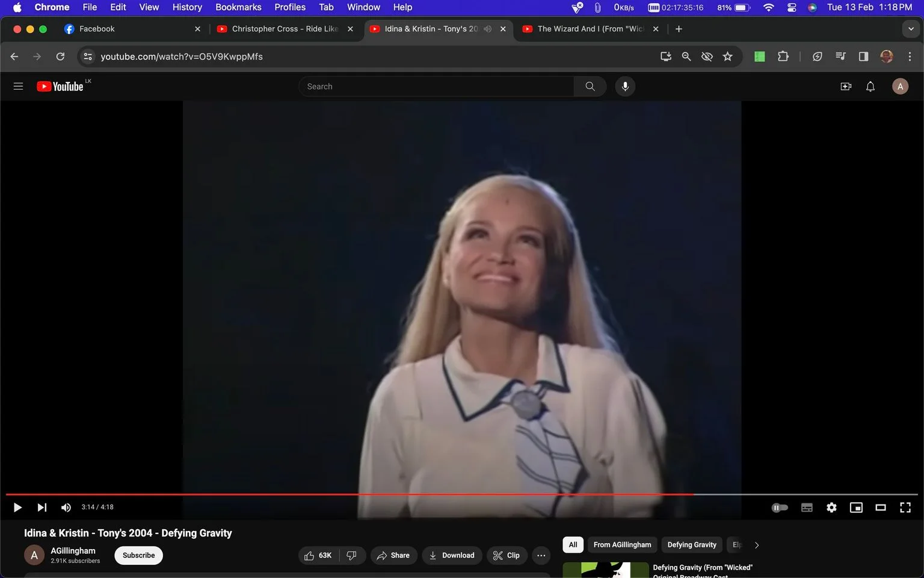This screenshot has width=924, height=578.
Task: Click the search magnifier button
Action: [590, 86]
